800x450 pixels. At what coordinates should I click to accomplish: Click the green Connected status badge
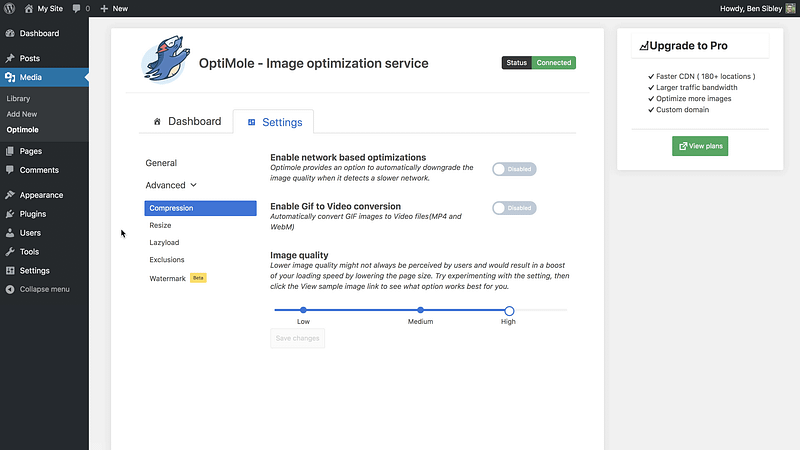coord(554,63)
